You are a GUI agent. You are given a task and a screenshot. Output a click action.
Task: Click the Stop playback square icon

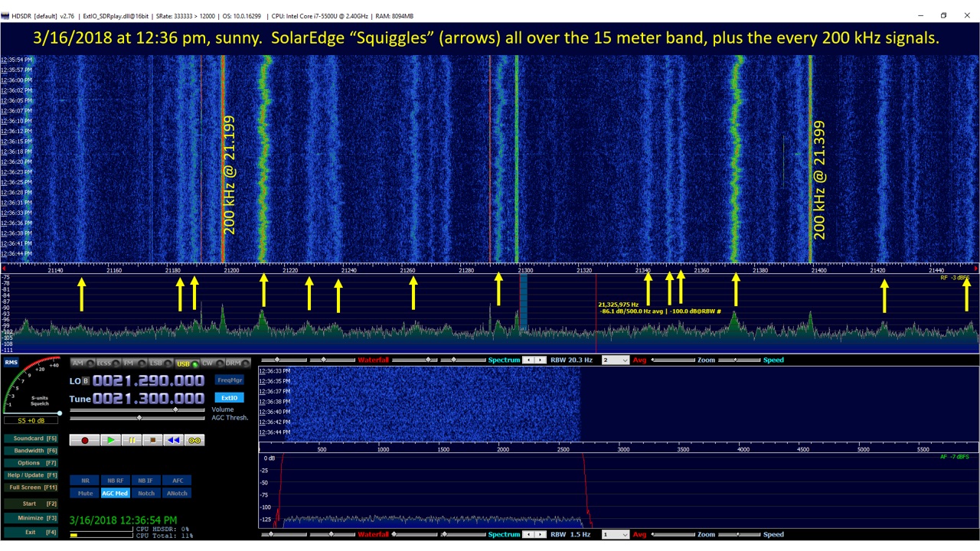coord(152,440)
